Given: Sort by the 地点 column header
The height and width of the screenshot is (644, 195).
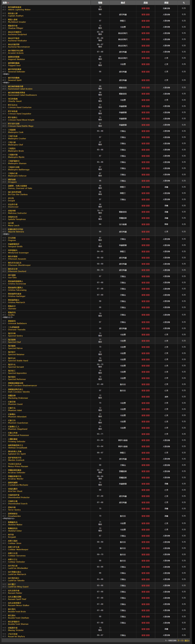Looking at the screenshot, I should tap(123, 3).
